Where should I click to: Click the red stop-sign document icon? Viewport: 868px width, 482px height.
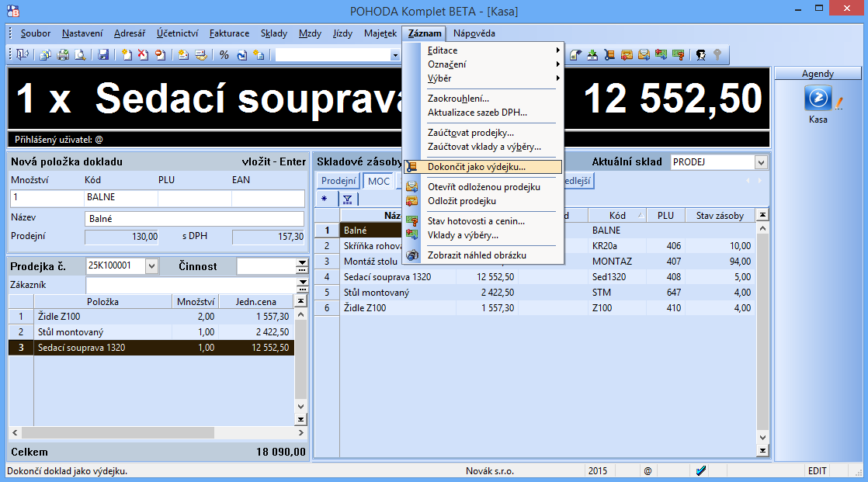(x=161, y=55)
